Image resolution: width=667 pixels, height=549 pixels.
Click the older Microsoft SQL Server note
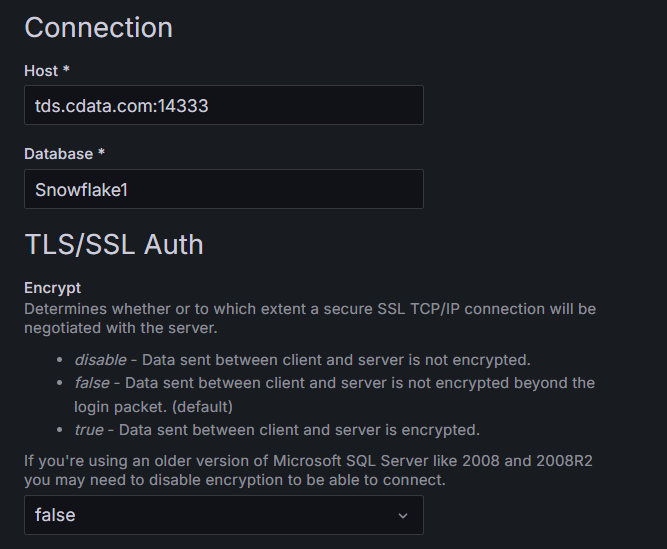310,461
